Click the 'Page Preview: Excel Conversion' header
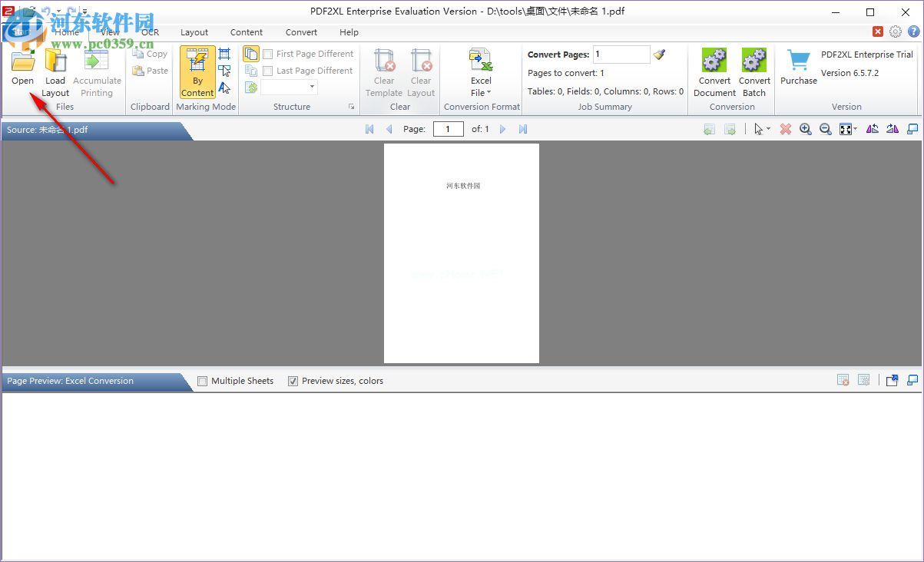 (x=95, y=381)
